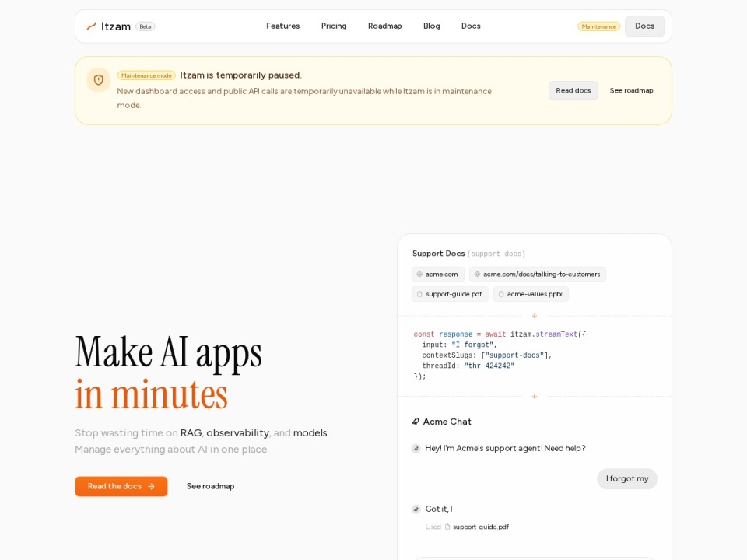Click the 'const response = await' code line
This screenshot has height=560, width=747.
(500, 334)
